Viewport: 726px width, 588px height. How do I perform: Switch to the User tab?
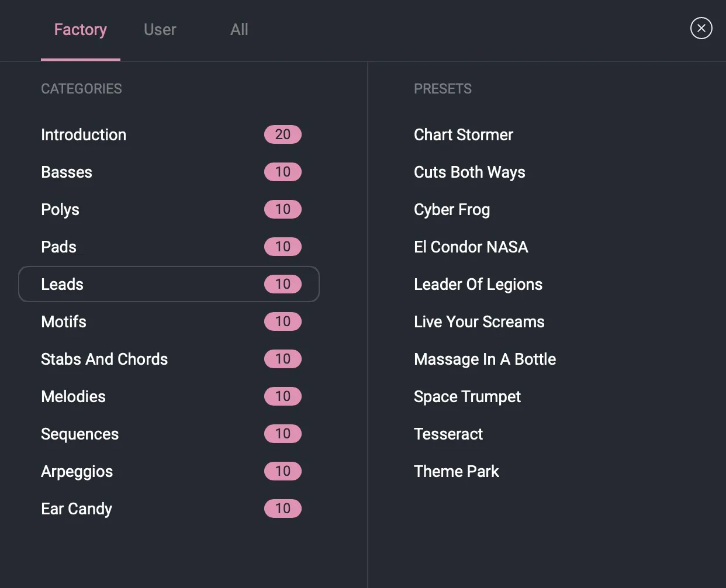160,30
